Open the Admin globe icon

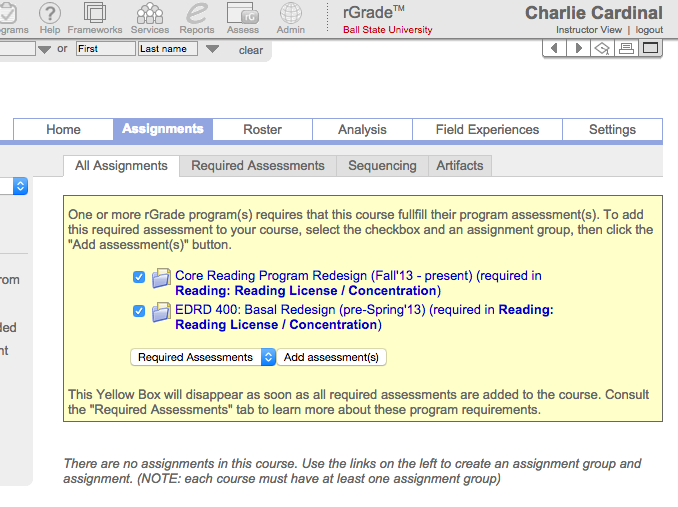(x=291, y=14)
